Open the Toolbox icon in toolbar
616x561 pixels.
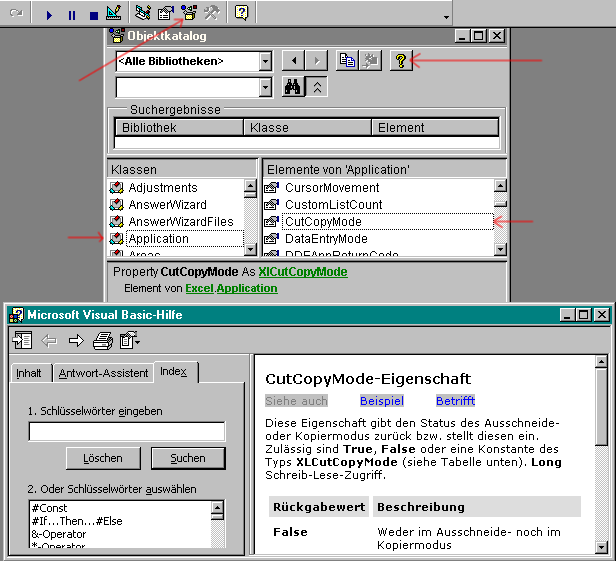212,13
